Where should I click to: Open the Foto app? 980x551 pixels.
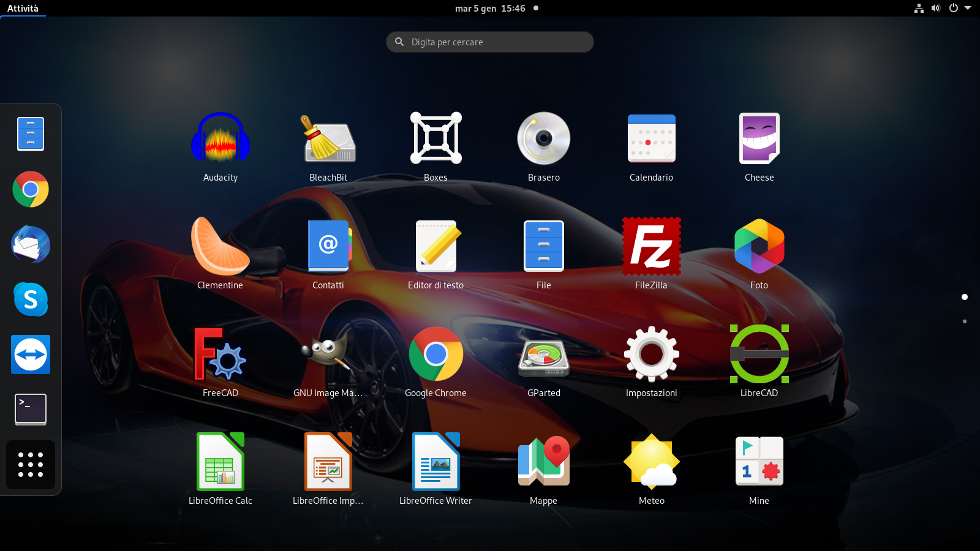click(759, 254)
